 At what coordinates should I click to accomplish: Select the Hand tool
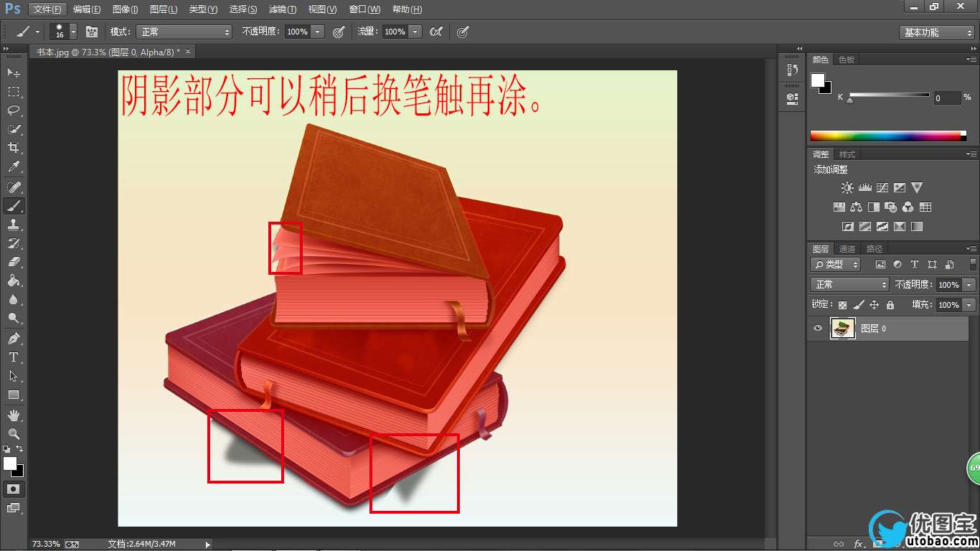point(14,415)
